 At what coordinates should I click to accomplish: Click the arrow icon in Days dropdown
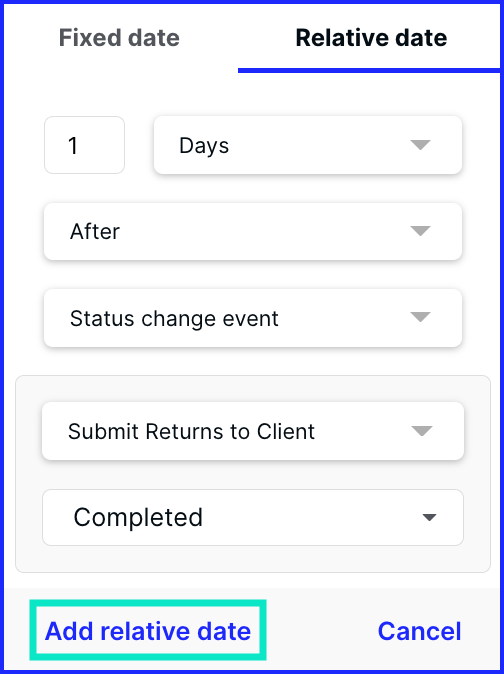point(420,145)
